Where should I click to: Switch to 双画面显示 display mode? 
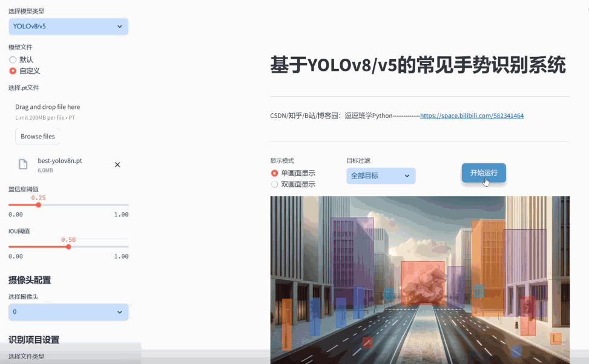coord(274,184)
